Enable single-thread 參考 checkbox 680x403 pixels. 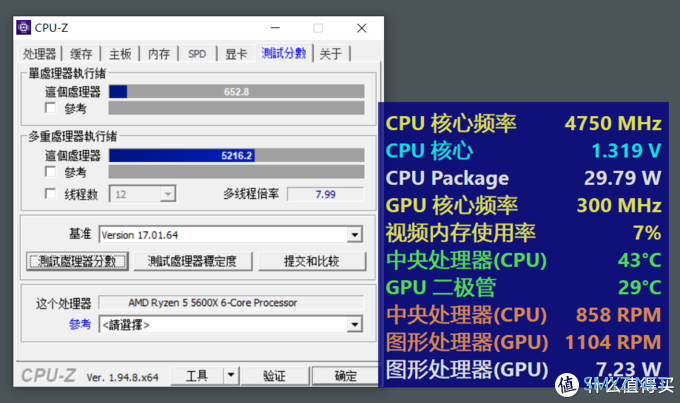(51, 108)
